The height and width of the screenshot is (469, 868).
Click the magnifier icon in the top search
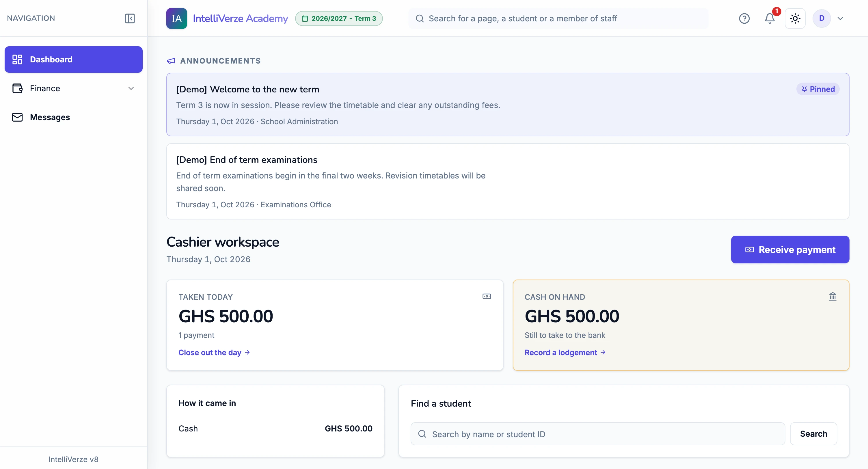coord(420,18)
